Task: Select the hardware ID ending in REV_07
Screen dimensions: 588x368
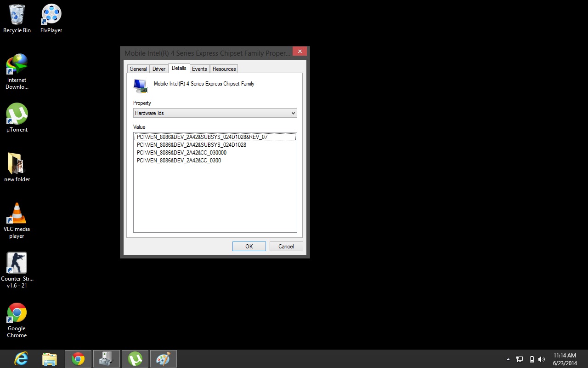Action: pos(215,137)
